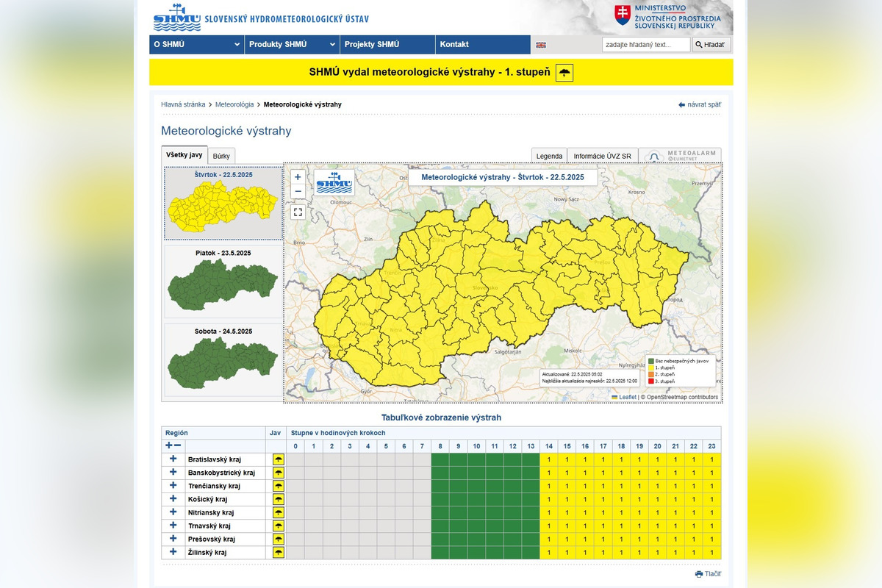
Task: Collapse all regions with the minus sign
Action: pyautogui.click(x=178, y=445)
